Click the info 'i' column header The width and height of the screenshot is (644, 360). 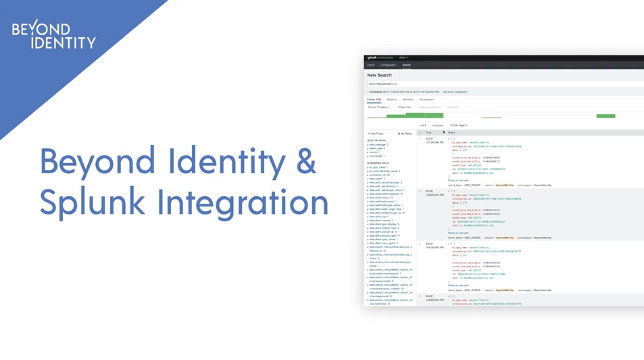pyautogui.click(x=420, y=133)
